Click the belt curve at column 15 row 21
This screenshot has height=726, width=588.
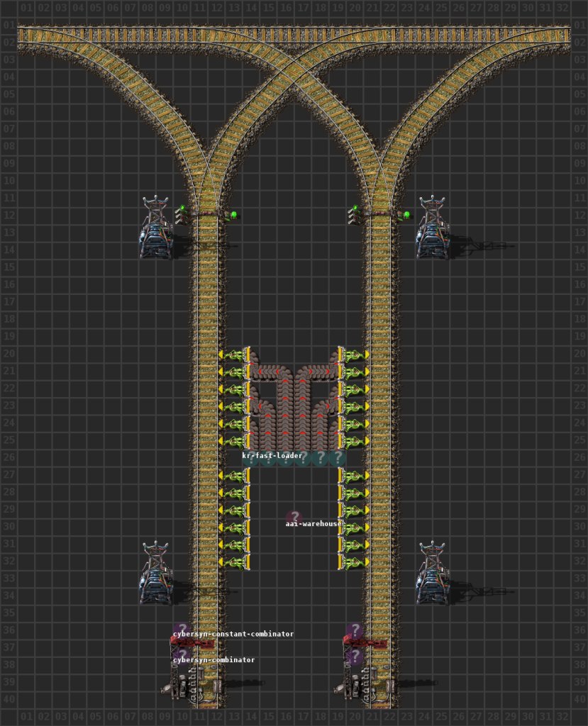coord(268,372)
